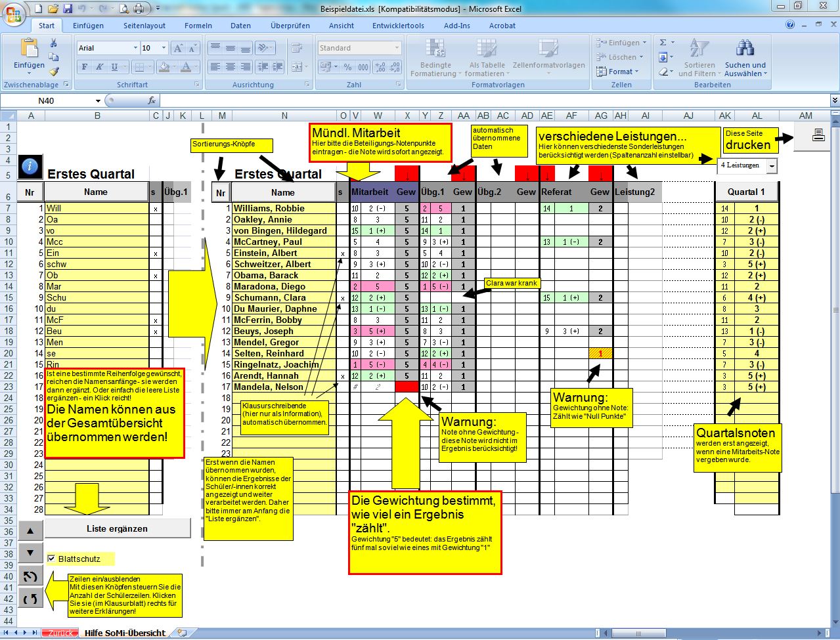Click the AutoSum sigma icon
Viewport: 840px width, 640px height.
pos(663,43)
